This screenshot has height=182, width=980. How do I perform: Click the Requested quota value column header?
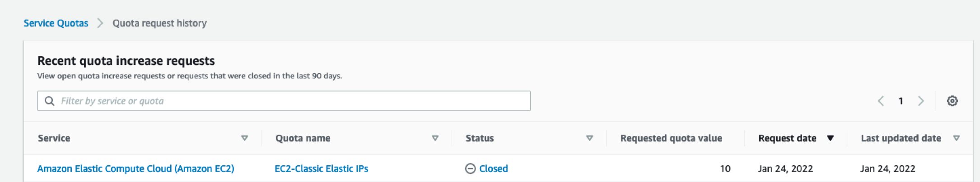671,138
